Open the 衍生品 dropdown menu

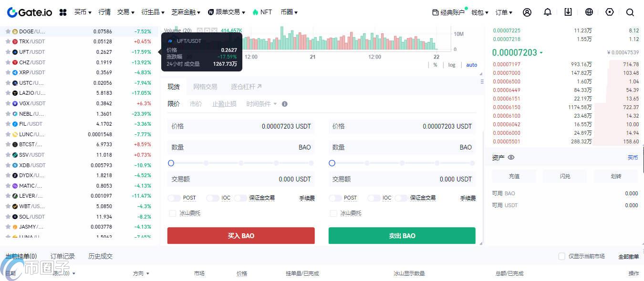[153, 12]
